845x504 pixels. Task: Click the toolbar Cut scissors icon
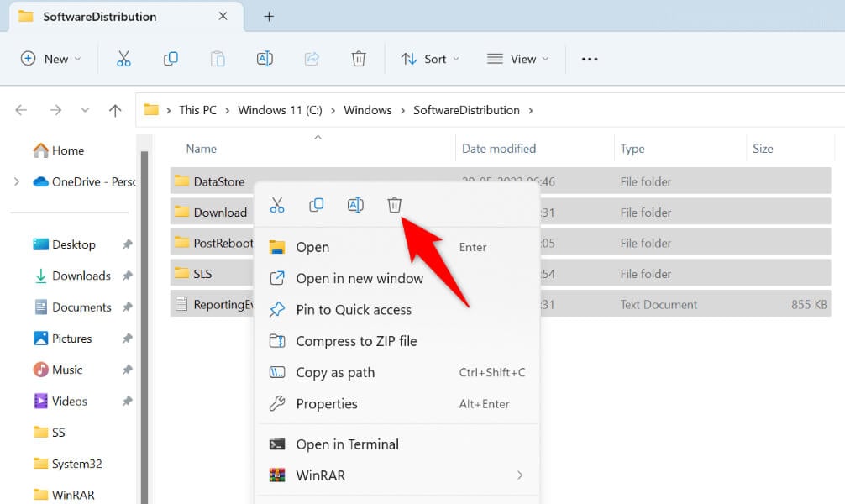pos(123,59)
